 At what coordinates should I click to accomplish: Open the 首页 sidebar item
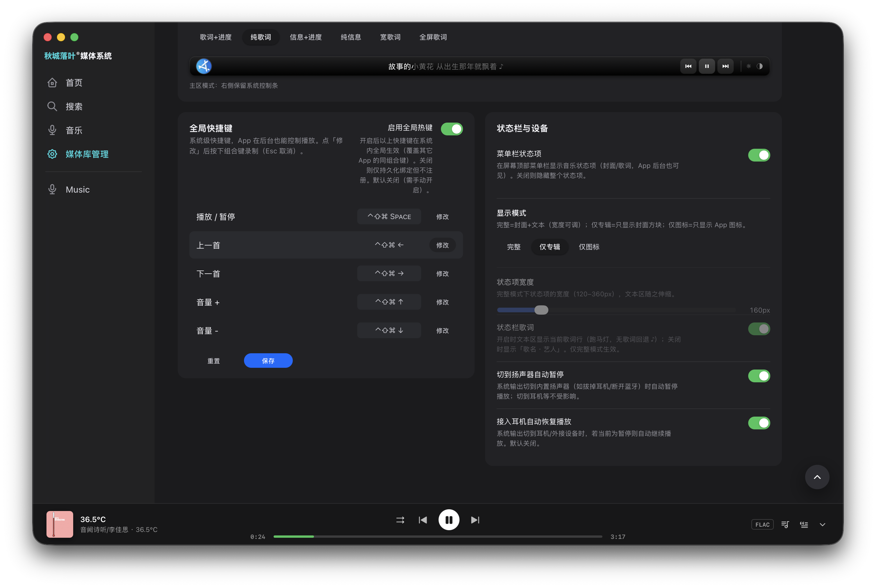(x=93, y=83)
